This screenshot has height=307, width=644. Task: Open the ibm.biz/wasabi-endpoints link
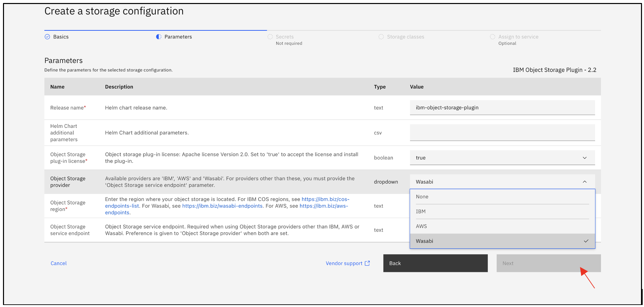(x=222, y=206)
